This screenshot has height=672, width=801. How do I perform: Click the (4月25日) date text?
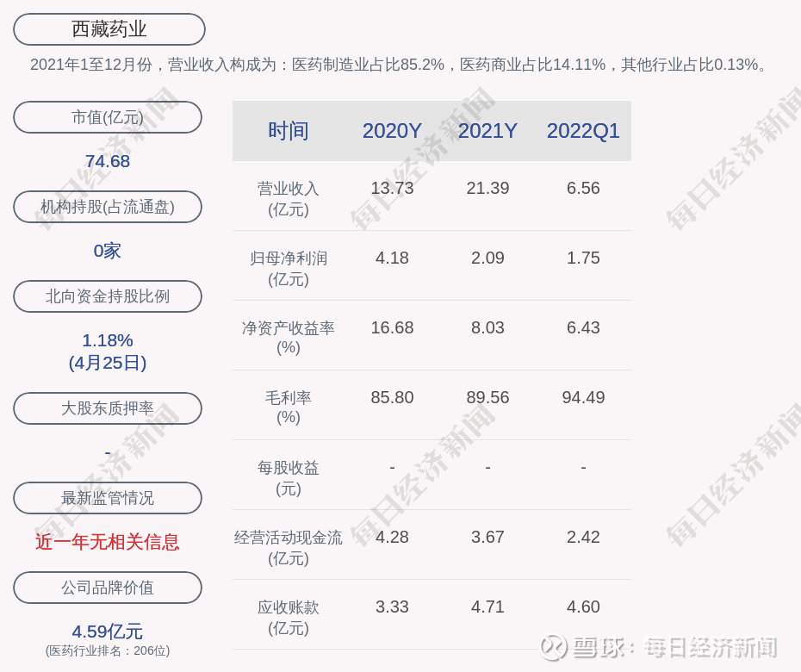(x=108, y=363)
